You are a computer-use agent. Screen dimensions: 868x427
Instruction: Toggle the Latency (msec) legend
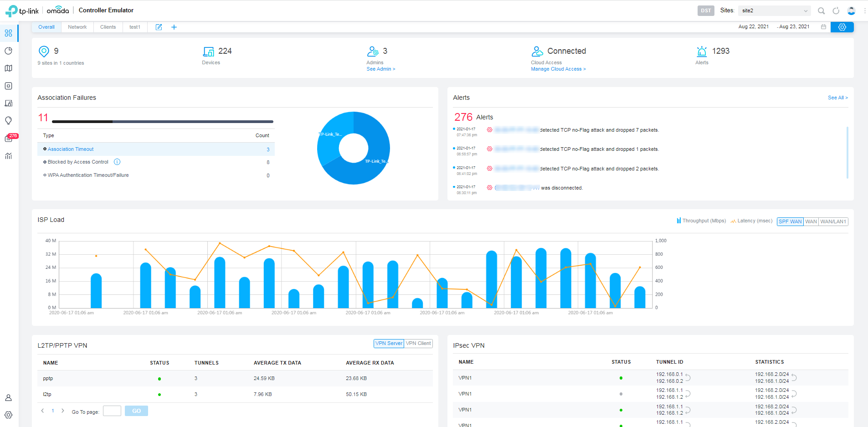click(x=751, y=221)
